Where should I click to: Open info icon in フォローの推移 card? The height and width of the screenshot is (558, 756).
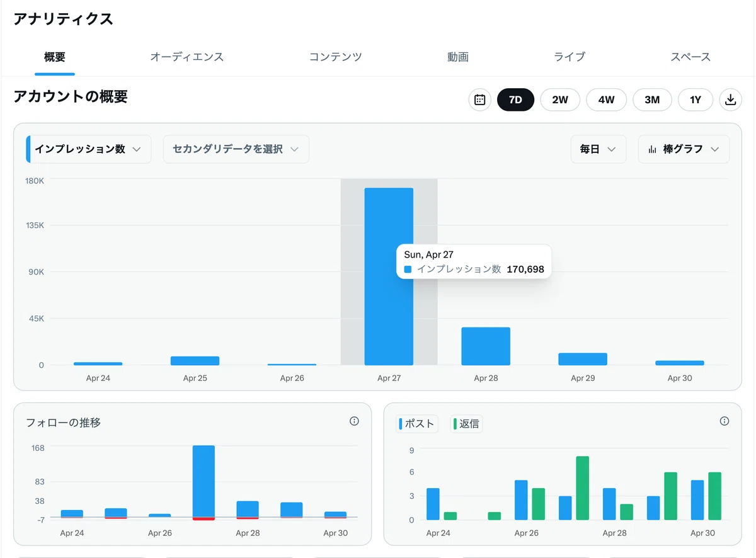tap(354, 421)
